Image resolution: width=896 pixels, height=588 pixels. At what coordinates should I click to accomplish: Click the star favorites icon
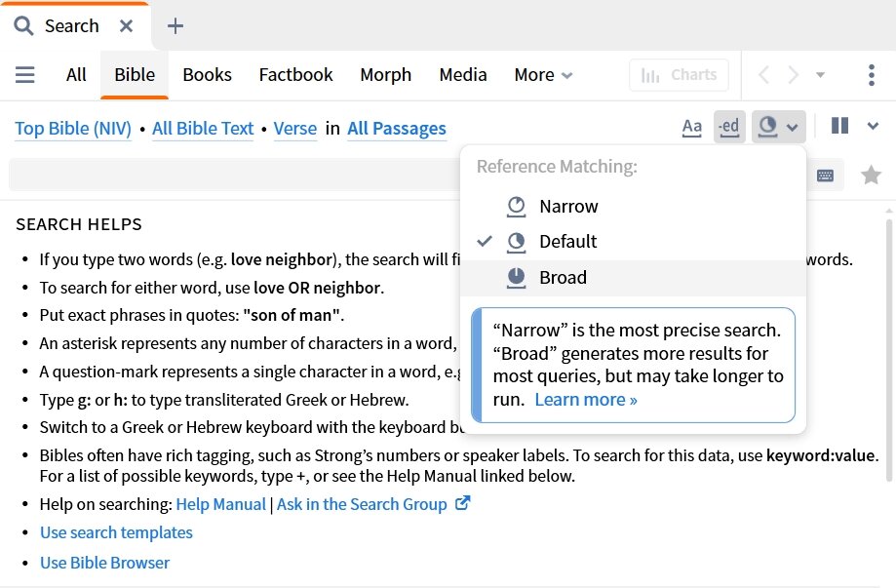point(870,175)
